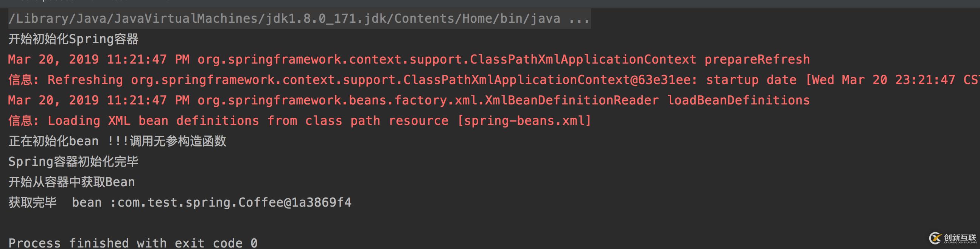
Task: Click the 创新互联 watermark text
Action: click(960, 238)
